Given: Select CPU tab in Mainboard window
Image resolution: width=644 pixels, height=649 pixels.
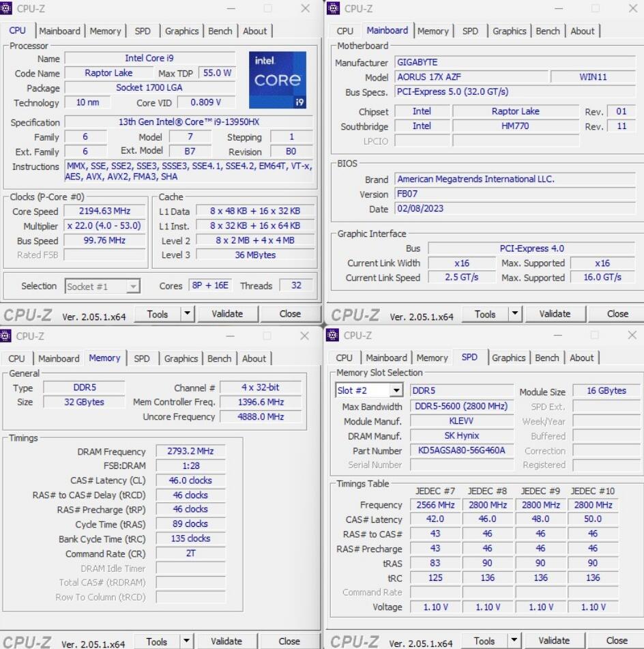Looking at the screenshot, I should [x=345, y=31].
